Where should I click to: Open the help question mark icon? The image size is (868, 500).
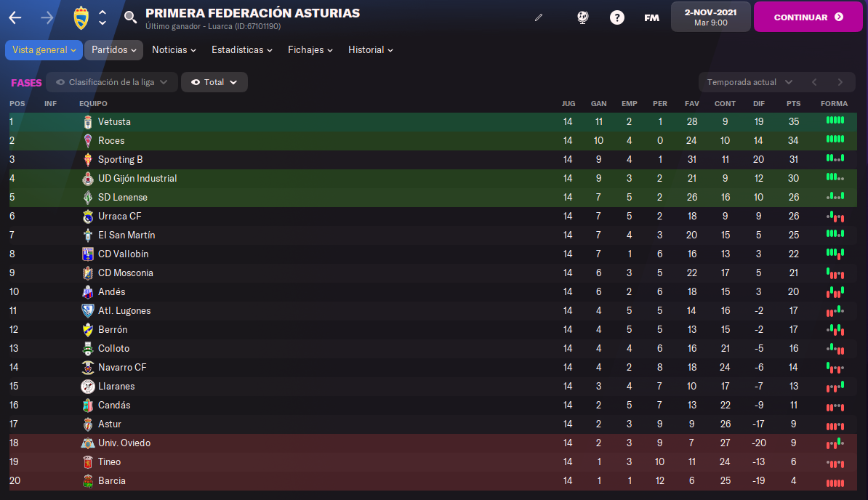pyautogui.click(x=616, y=17)
